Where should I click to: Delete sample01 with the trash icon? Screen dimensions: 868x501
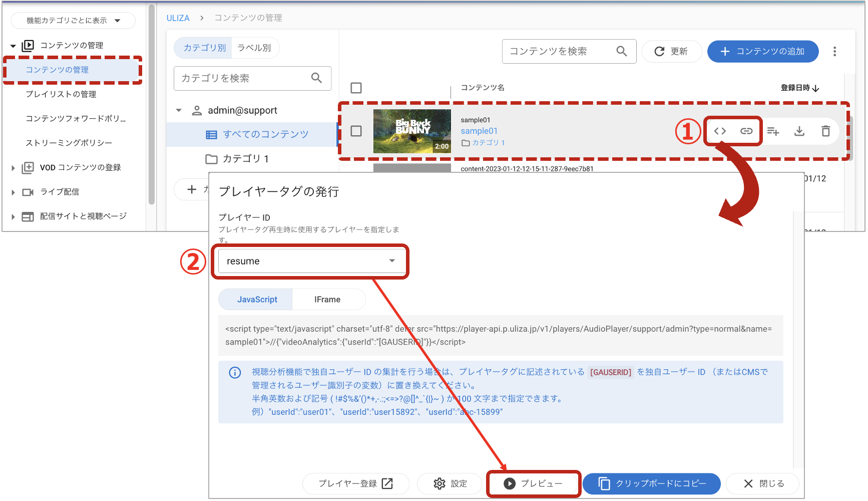(826, 131)
